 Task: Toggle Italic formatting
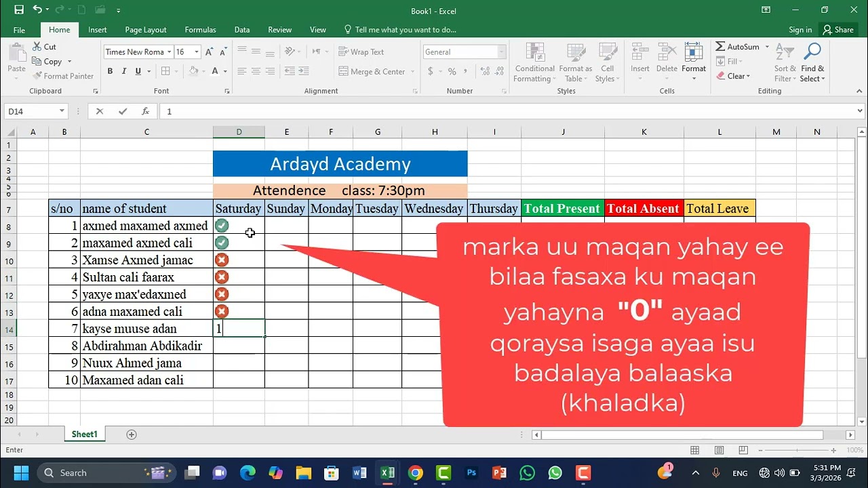click(x=124, y=71)
